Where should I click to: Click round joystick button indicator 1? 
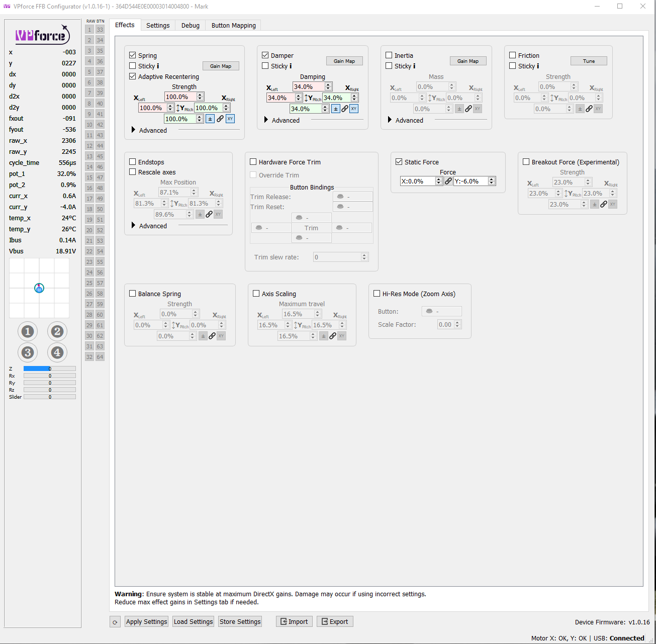[28, 331]
